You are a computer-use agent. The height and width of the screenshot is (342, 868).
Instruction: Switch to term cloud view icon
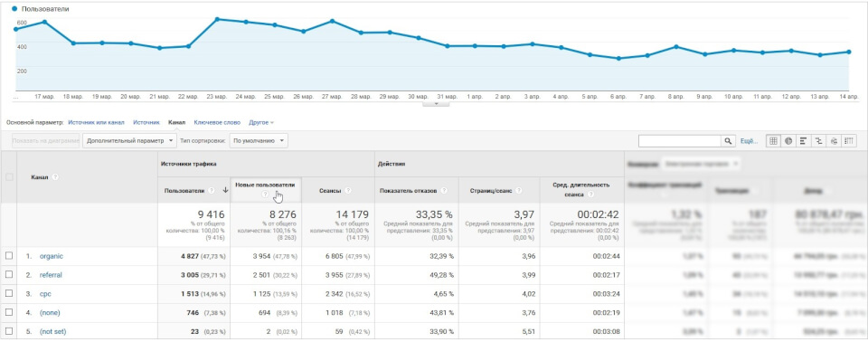click(x=833, y=141)
